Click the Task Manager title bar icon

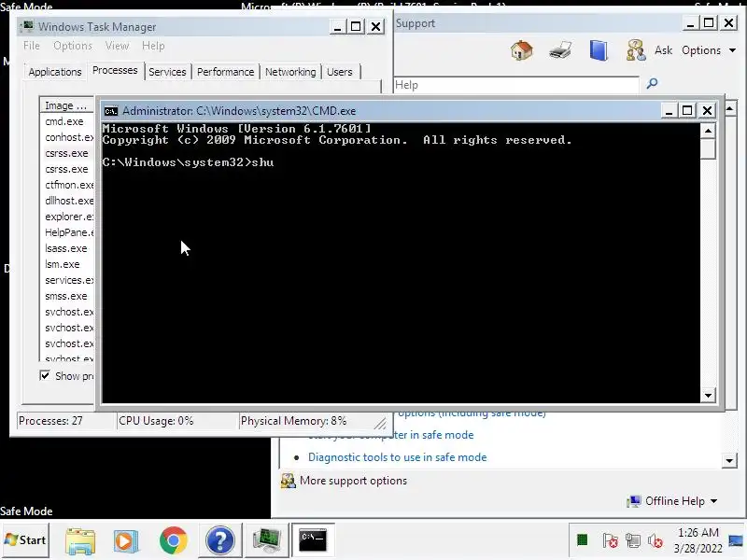pos(28,26)
